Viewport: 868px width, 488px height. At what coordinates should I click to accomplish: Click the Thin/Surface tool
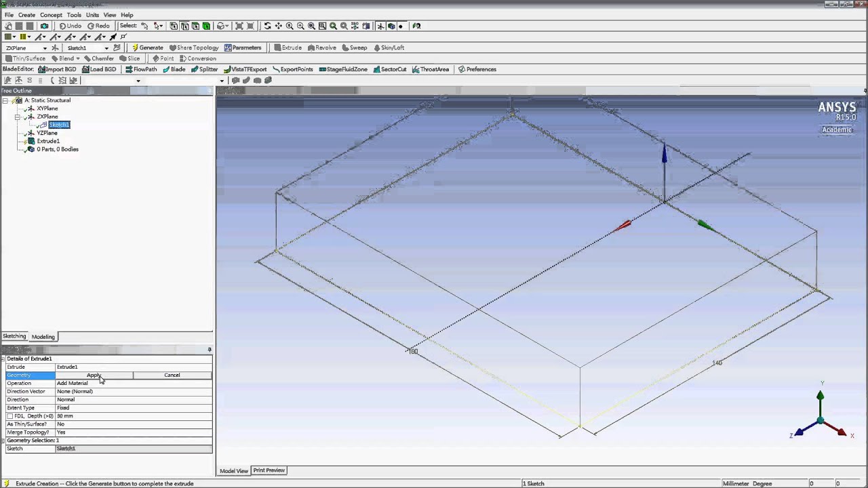coord(25,58)
